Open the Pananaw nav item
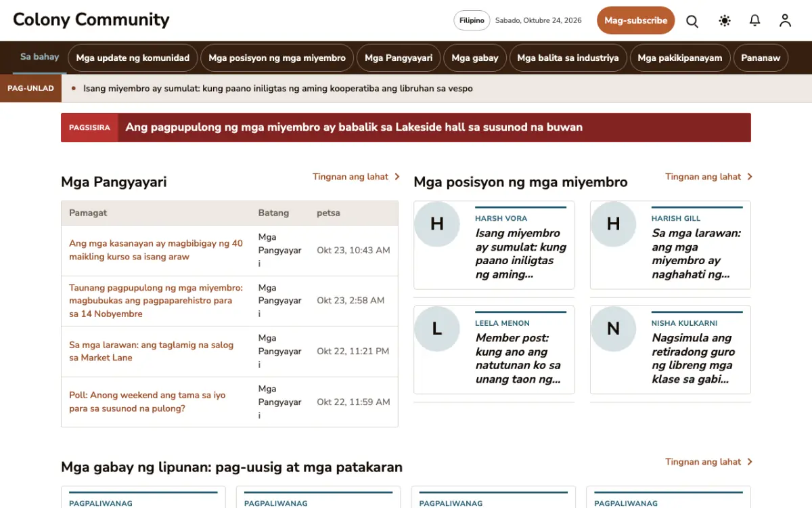 click(761, 58)
